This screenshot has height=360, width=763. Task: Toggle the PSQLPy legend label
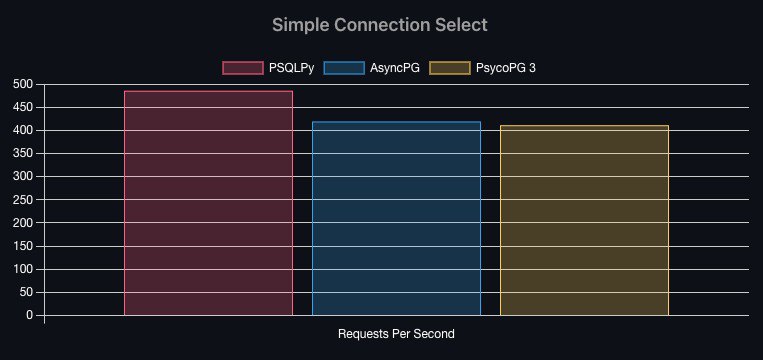pyautogui.click(x=291, y=68)
